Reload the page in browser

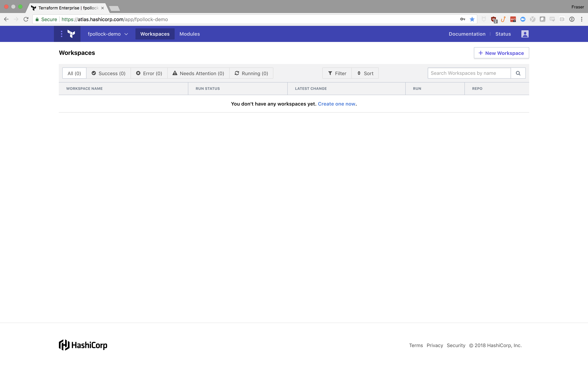click(x=26, y=19)
